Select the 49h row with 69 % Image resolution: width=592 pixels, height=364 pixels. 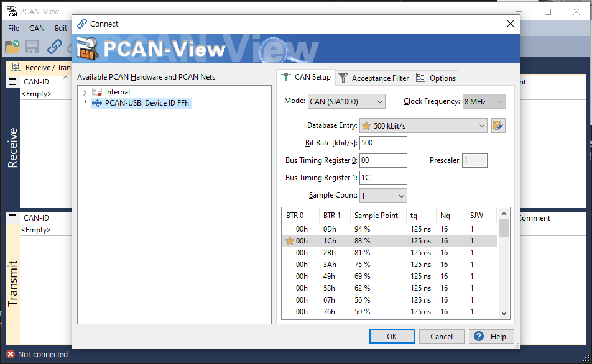[390, 276]
